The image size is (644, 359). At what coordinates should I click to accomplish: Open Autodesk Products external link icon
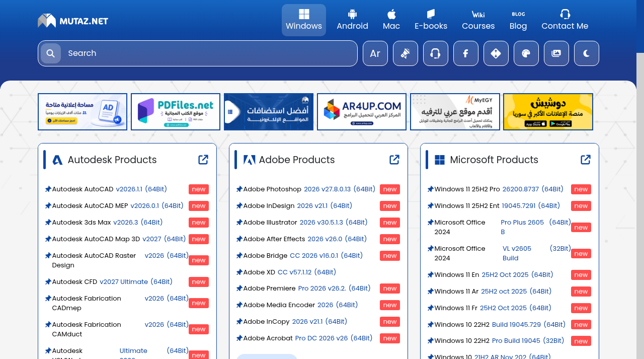point(203,160)
